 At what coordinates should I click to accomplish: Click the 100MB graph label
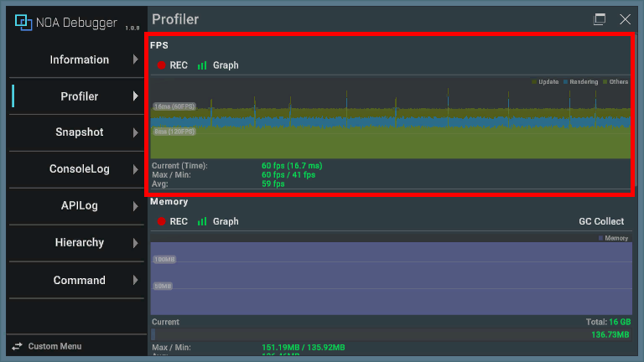pos(164,260)
